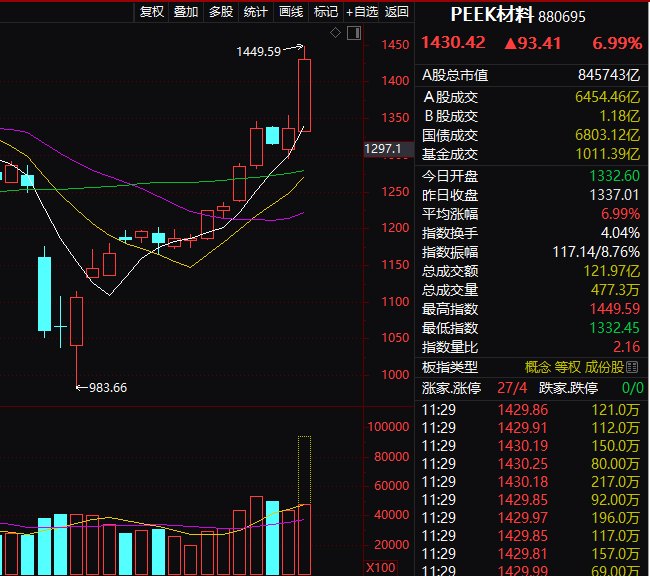Click the 100000 volume axis label
Image resolution: width=650 pixels, height=576 pixels.
(x=388, y=427)
